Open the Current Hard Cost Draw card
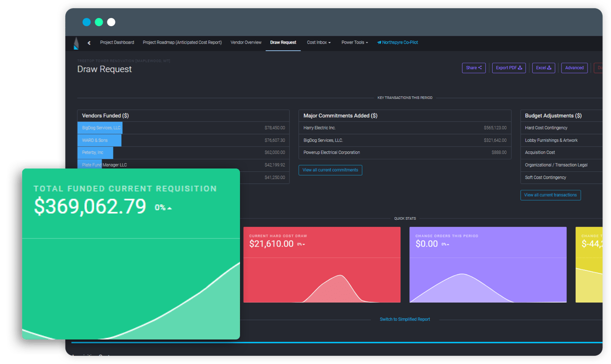Viewport: 611px width, 364px height. (322, 265)
